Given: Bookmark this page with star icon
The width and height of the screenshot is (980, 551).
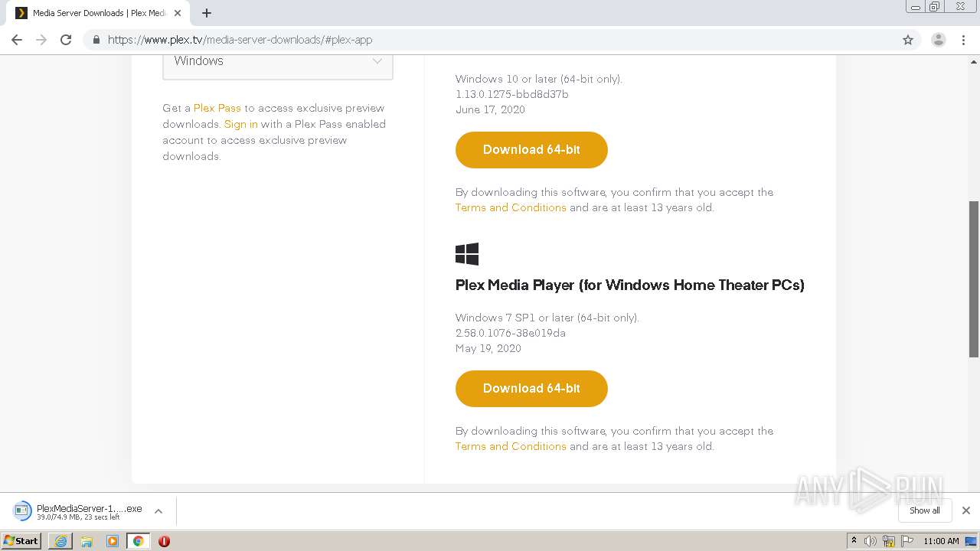Looking at the screenshot, I should pos(908,40).
